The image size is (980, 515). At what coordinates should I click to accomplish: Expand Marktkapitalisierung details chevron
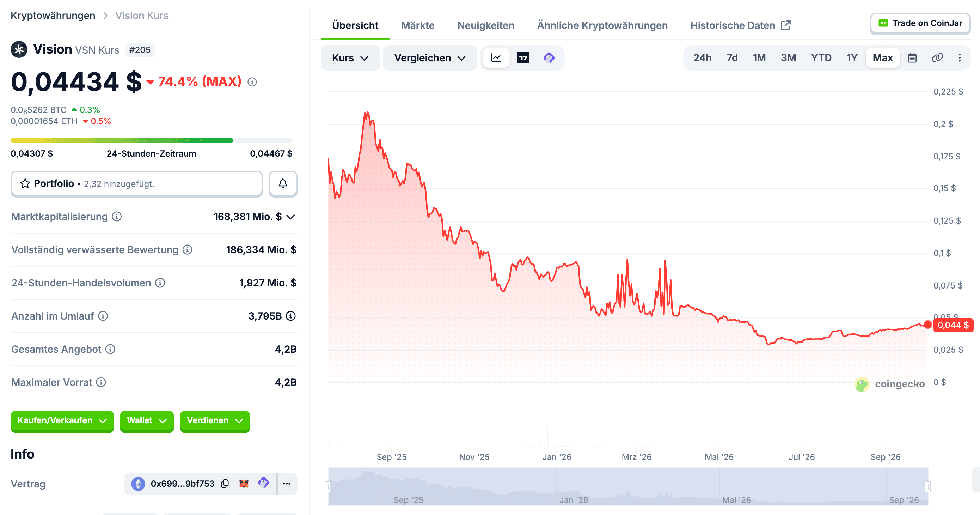(291, 217)
